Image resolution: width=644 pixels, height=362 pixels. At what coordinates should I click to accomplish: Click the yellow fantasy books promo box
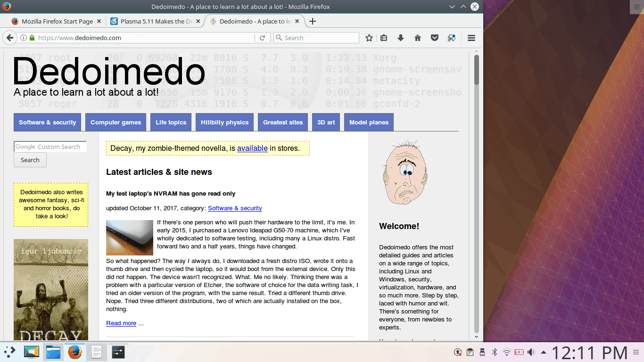(x=51, y=205)
